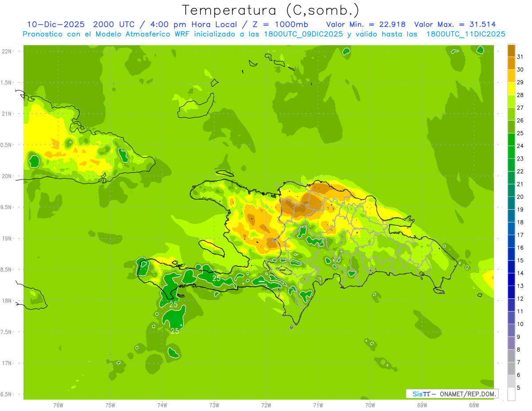Screen dimensions: 532x411
Task: Click the legend band between 22 and 23
Action: (511, 165)
